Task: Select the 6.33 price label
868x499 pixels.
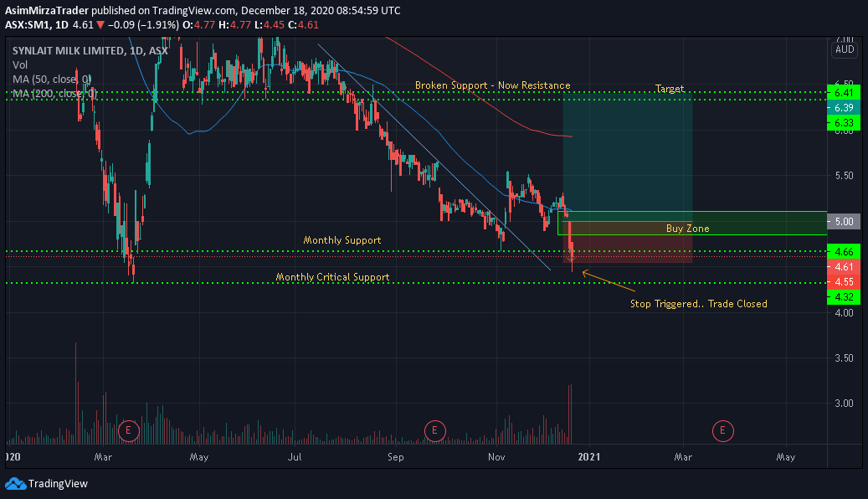Action: tap(844, 122)
